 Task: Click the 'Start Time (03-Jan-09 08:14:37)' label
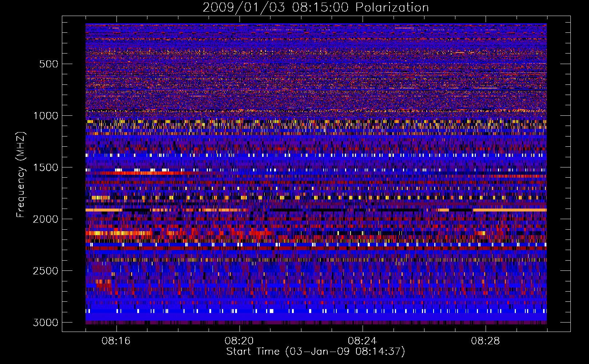point(316,352)
